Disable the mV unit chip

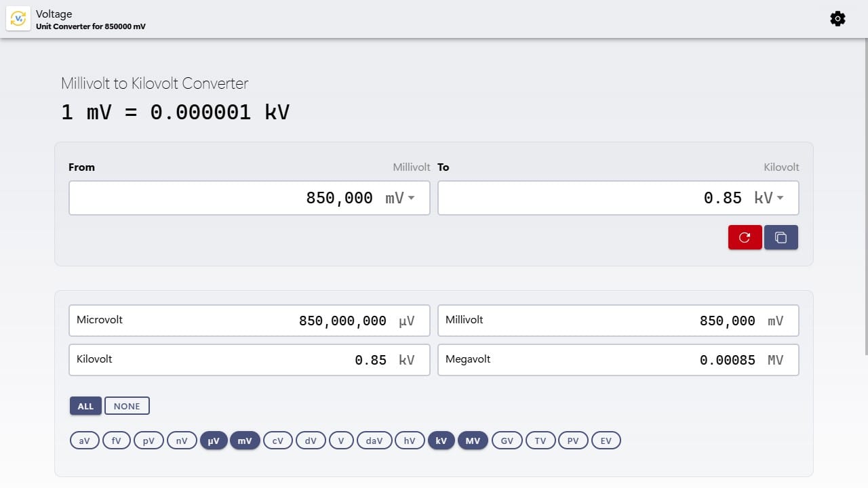(x=245, y=440)
